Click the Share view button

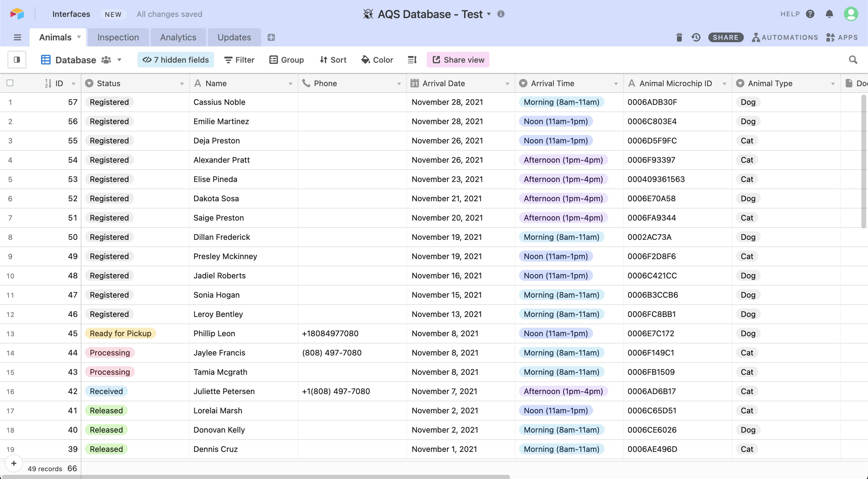point(458,60)
